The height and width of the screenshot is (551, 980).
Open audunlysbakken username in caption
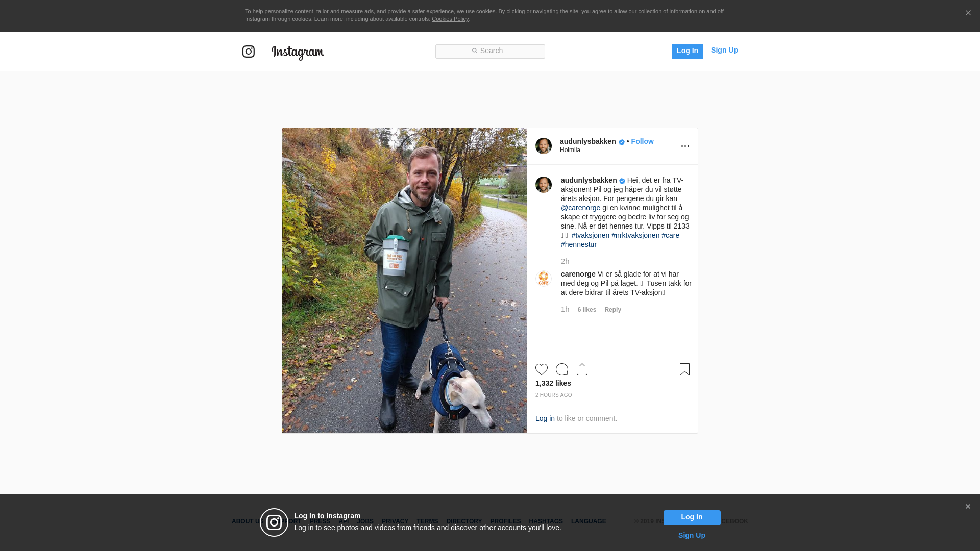click(589, 180)
